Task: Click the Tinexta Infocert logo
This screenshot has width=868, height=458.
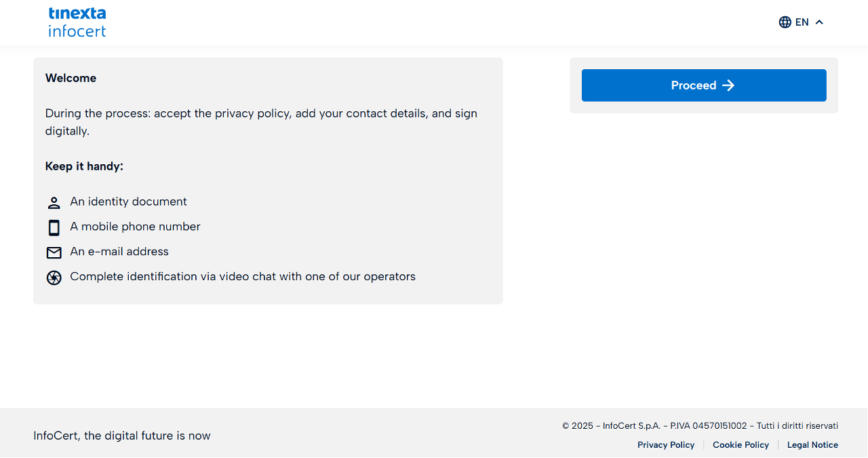Action: 77,22
